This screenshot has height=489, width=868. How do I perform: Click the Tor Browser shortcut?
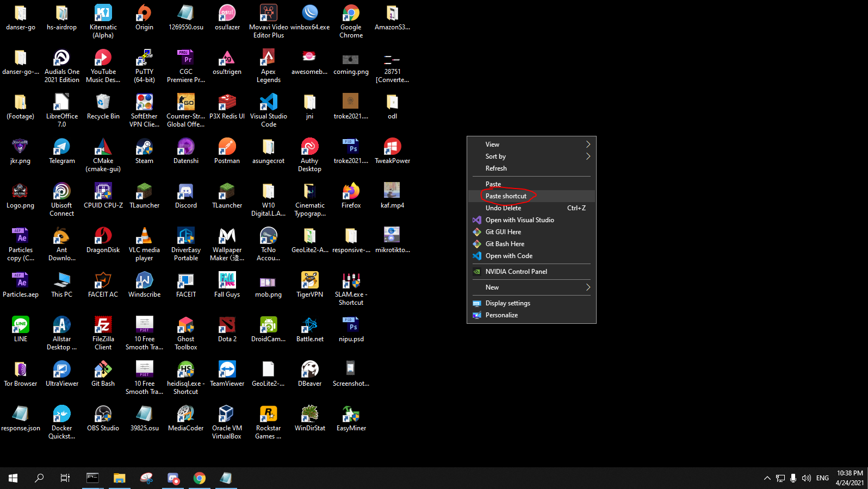pyautogui.click(x=20, y=374)
